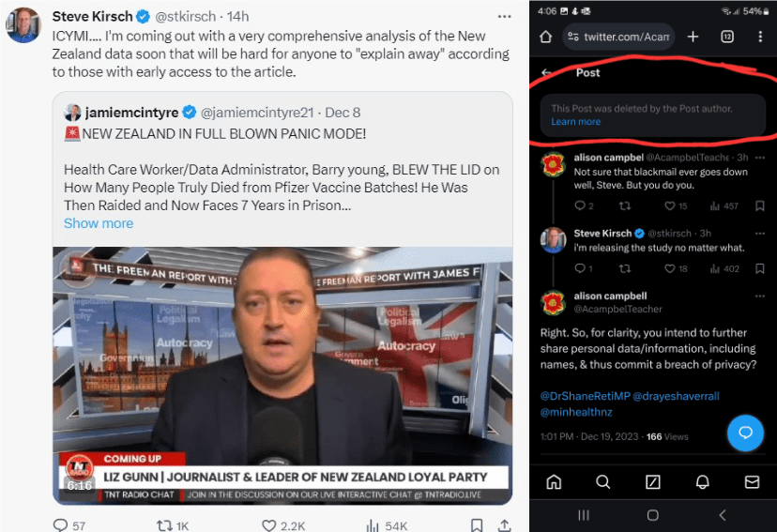
Task: Reply to Steve Kirsch's main tweet
Action: point(60,524)
